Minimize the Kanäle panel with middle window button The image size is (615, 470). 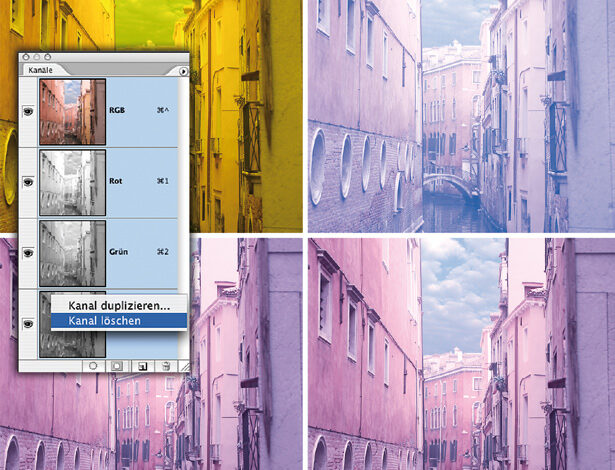(x=36, y=57)
